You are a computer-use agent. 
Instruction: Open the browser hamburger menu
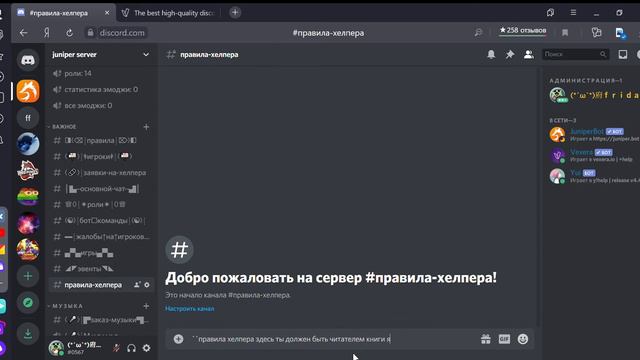[x=573, y=13]
